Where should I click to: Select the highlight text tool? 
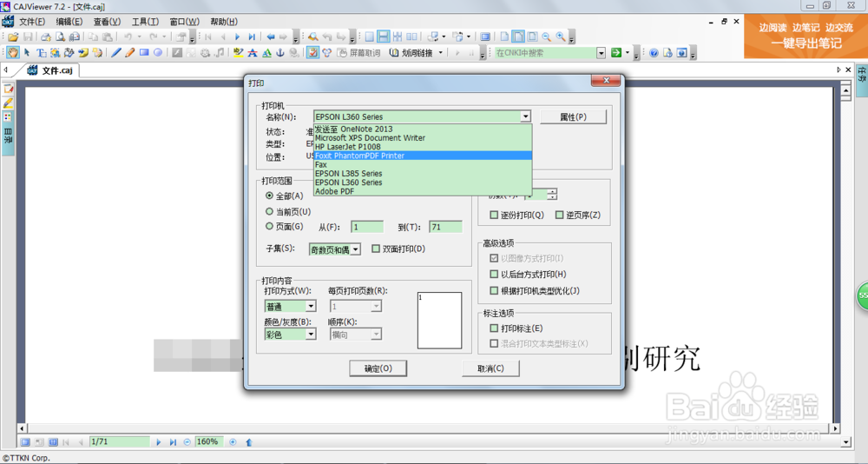pos(239,53)
